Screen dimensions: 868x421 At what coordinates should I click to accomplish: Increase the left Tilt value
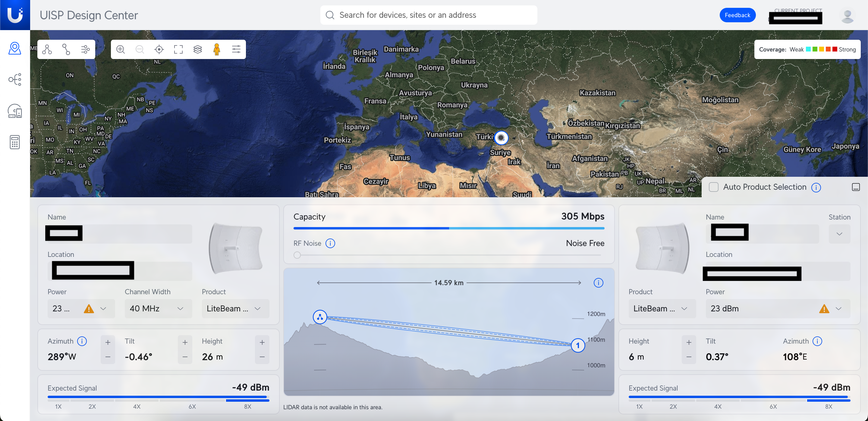pos(185,342)
